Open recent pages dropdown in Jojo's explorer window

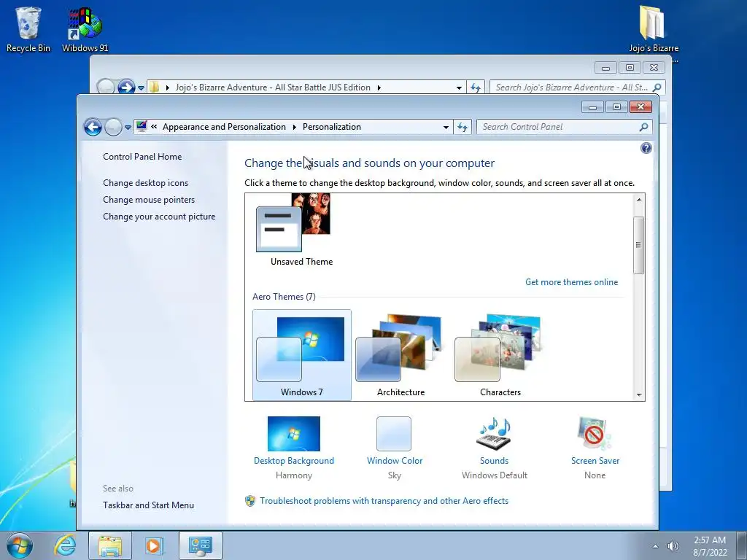[x=141, y=88]
